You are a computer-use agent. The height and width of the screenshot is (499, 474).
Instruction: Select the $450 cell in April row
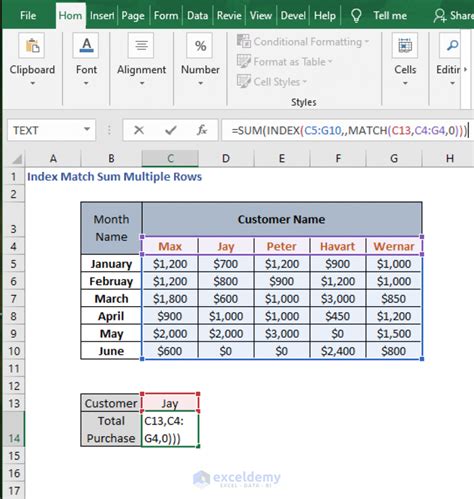[x=338, y=316]
